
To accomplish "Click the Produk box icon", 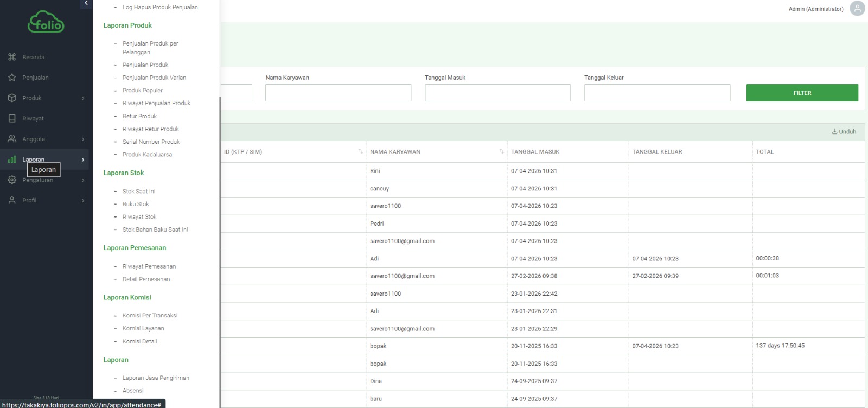I will [x=12, y=98].
